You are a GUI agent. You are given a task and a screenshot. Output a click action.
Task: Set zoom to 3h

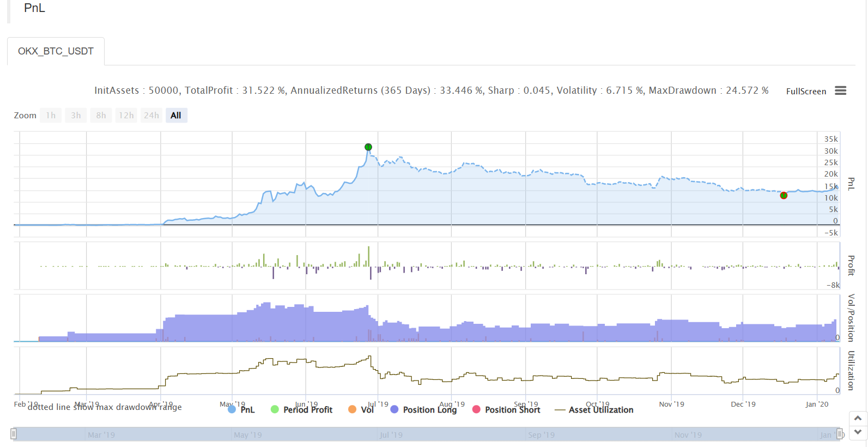[76, 115]
